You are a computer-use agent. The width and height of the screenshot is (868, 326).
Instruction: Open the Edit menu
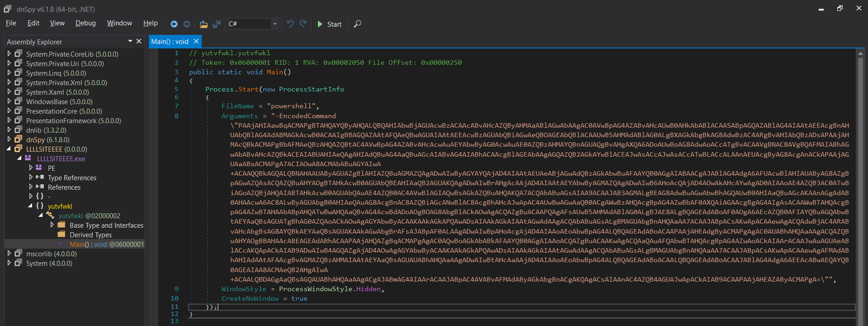pos(33,23)
